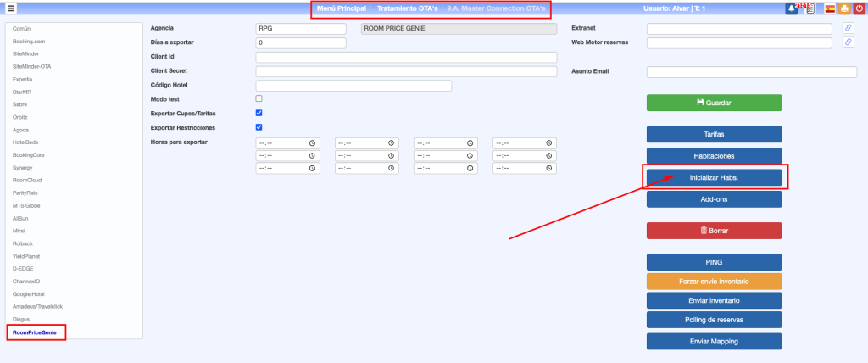The height and width of the screenshot is (363, 868).
Task: Click the green Guardar button
Action: pos(714,103)
